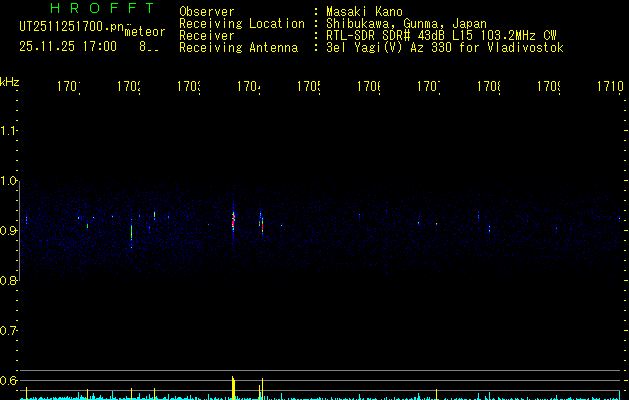
Task: Select observer name Masaki Kano
Action: click(364, 11)
